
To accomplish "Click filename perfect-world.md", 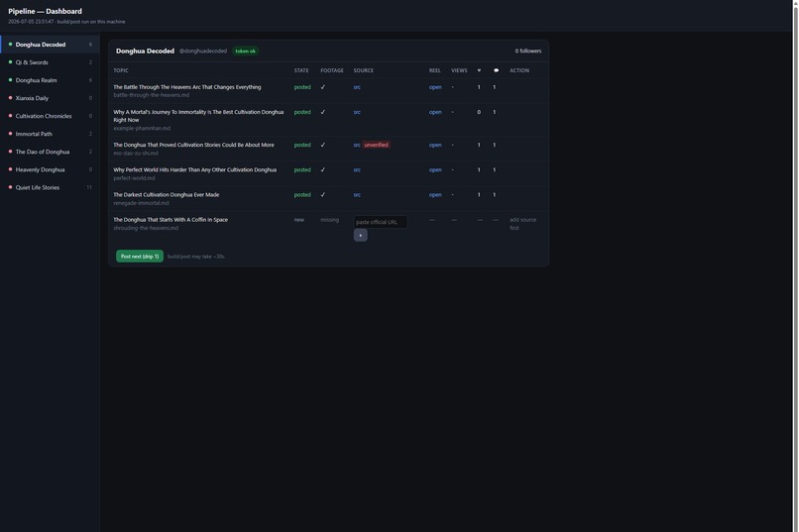I will (134, 178).
